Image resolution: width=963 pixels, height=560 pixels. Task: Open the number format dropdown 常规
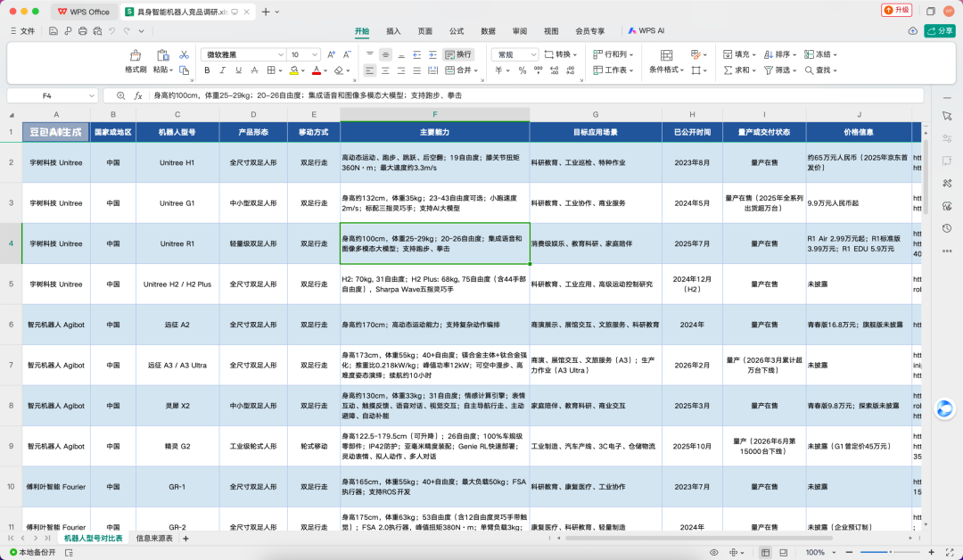click(514, 54)
